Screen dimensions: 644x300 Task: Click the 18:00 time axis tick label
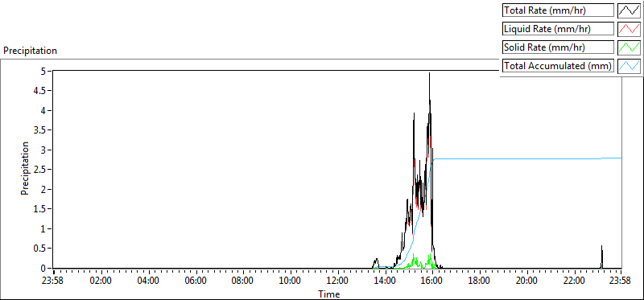(x=480, y=282)
